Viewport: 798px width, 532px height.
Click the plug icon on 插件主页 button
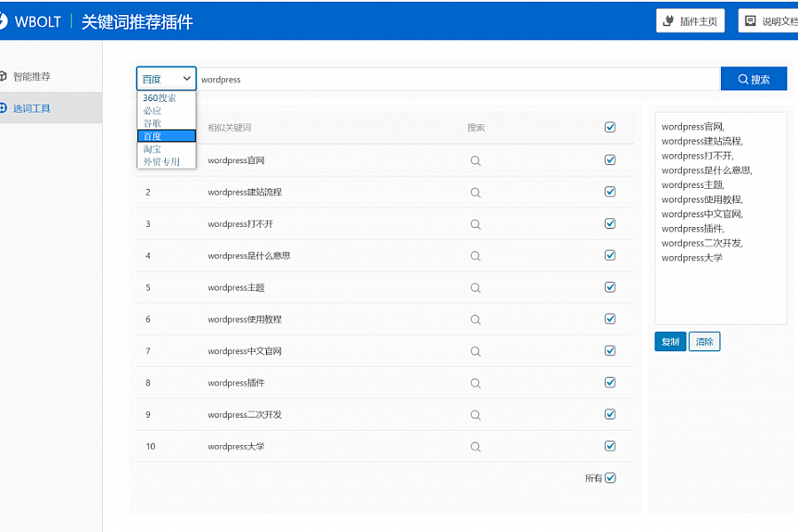point(669,21)
